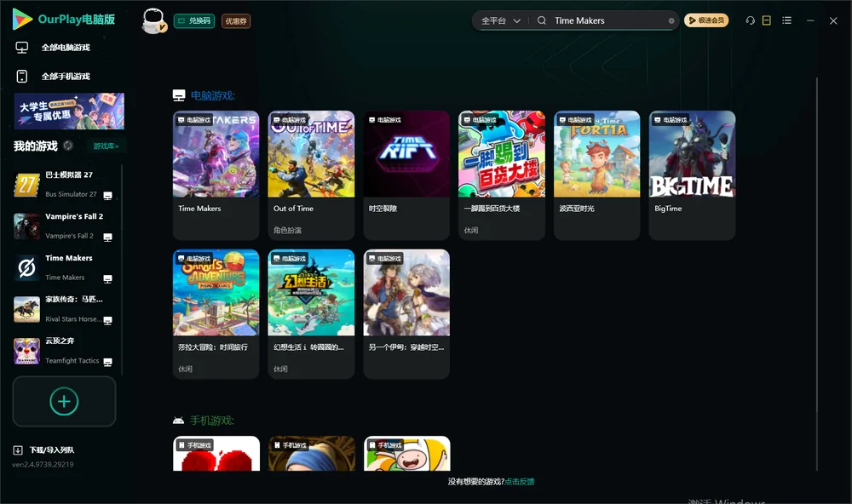Open the 极速会员 membership button
Image resolution: width=852 pixels, height=504 pixels.
[x=706, y=20]
